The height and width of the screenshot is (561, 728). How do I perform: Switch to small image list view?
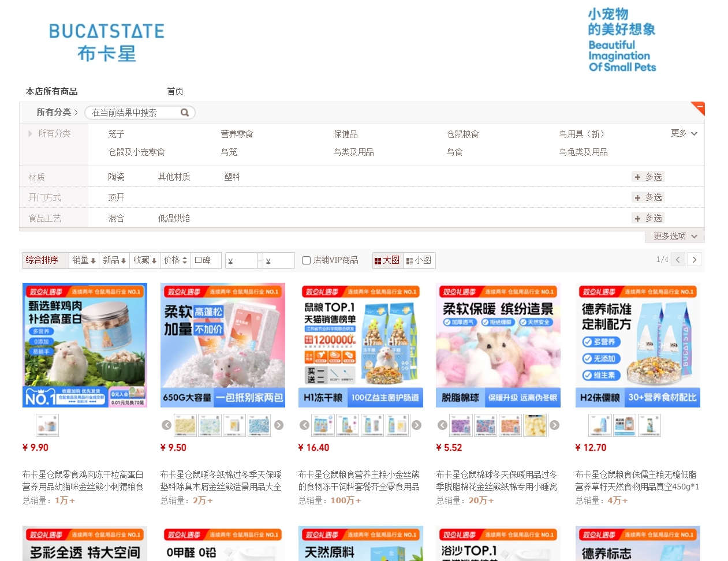(x=419, y=260)
